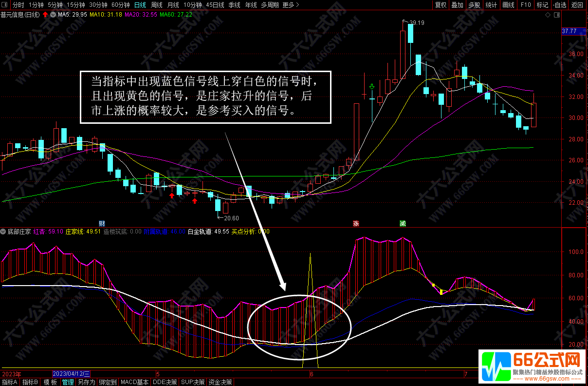
Task: Select the MACD基本 indicator tab
Action: (135, 382)
